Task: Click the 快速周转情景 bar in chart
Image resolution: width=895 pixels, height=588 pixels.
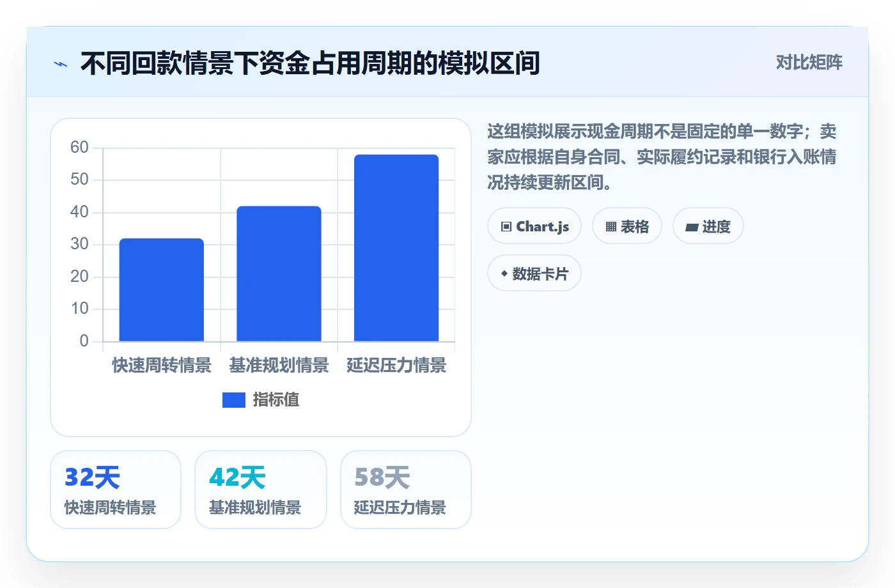Action: tap(162, 290)
